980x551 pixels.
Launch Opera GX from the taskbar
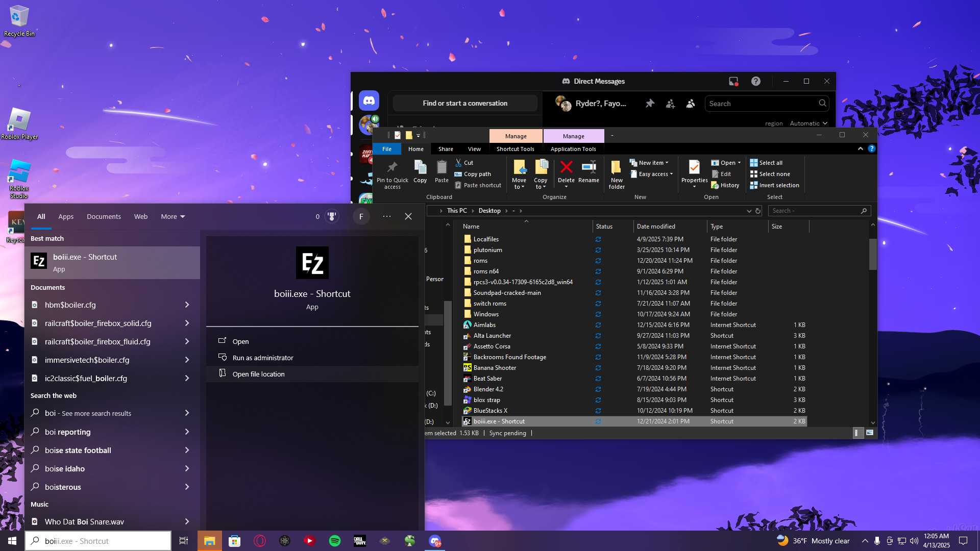[260, 541]
